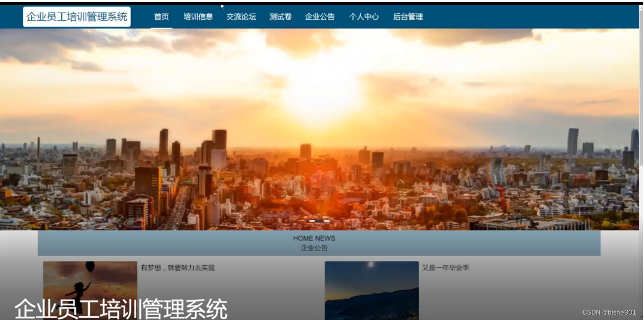Open the 又是一年毕业季 news title
Screen dimensions: 644x320
446,268
